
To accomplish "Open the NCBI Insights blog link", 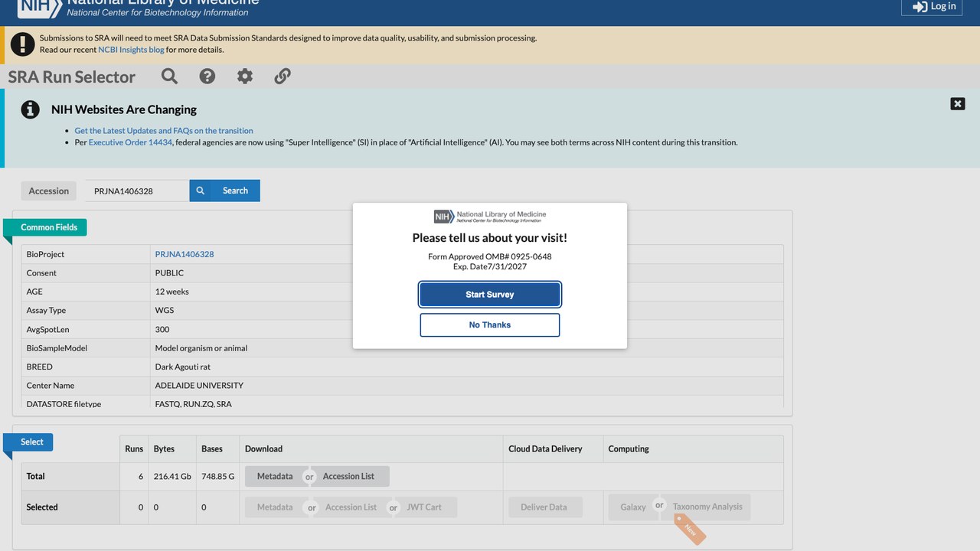I will pyautogui.click(x=131, y=50).
